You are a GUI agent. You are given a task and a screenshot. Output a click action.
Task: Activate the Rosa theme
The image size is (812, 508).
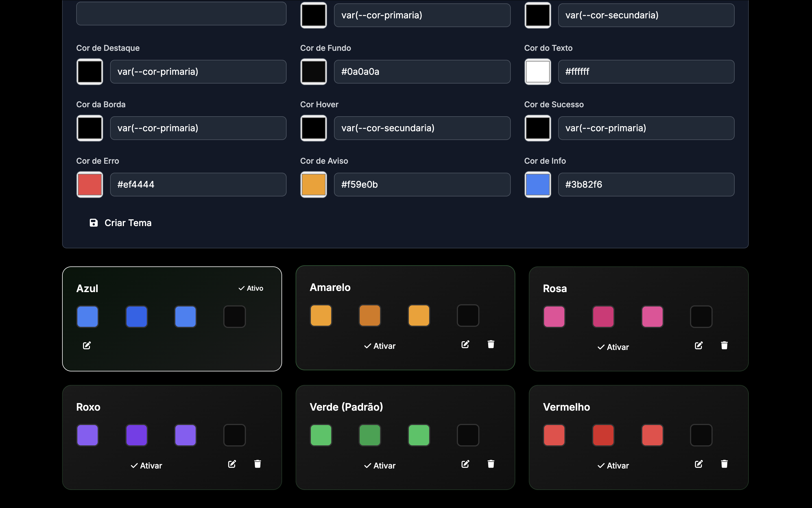[x=613, y=347]
